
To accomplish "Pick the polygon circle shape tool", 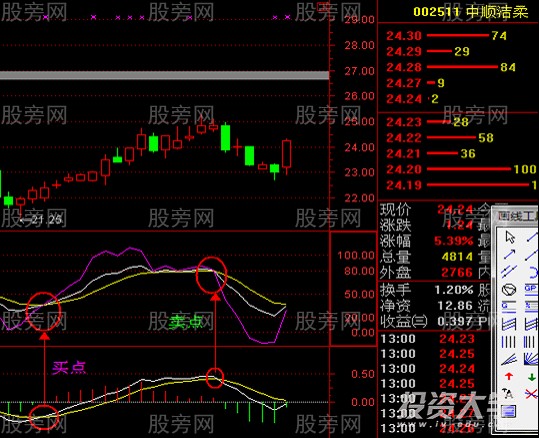I will click(509, 290).
